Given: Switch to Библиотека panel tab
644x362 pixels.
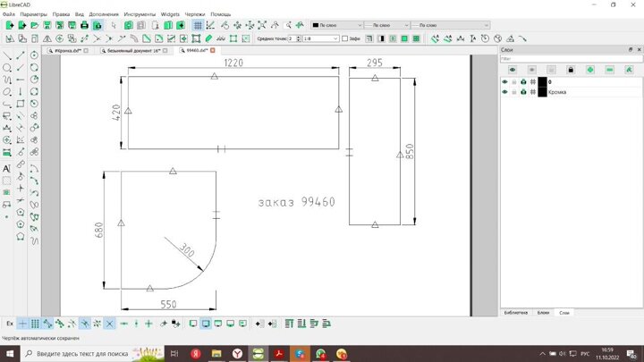Looking at the screenshot, I should 516,313.
